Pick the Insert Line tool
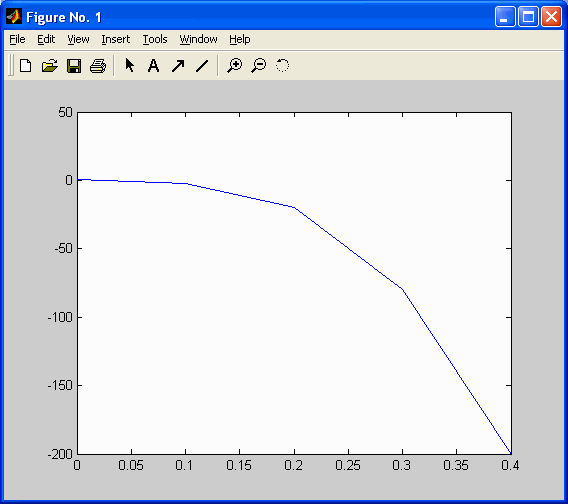 [x=202, y=66]
